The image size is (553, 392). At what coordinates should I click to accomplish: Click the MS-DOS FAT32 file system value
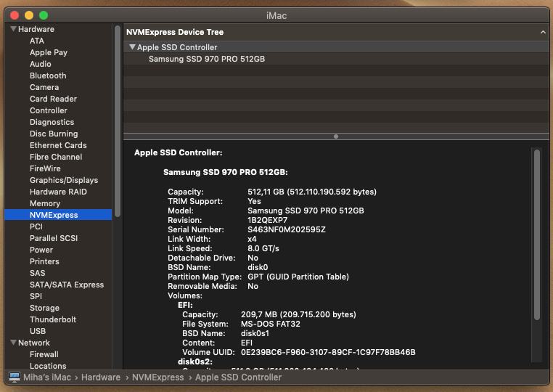pos(271,324)
